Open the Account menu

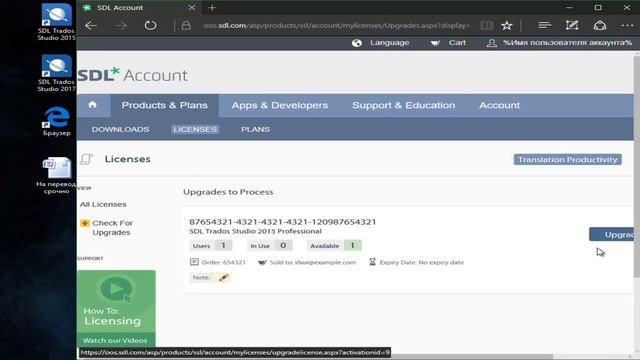[499, 105]
